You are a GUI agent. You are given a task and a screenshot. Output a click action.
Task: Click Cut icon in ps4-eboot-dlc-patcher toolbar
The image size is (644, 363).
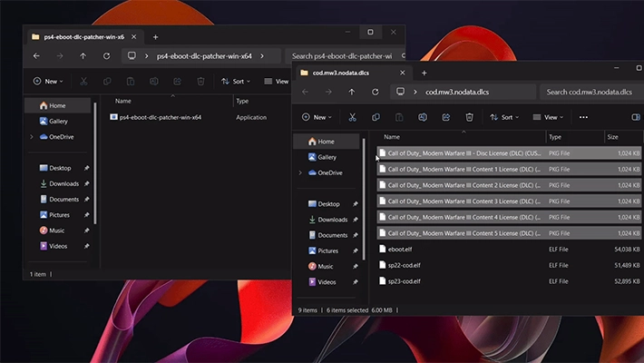(83, 82)
